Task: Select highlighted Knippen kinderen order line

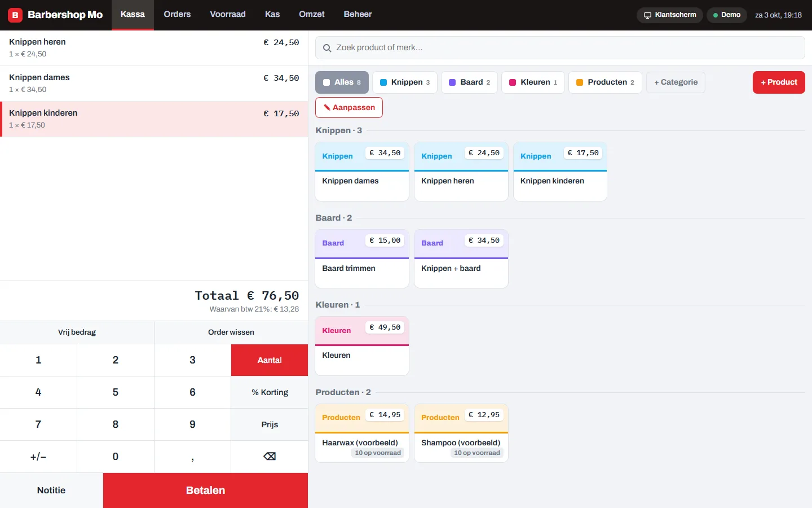Action: (x=154, y=119)
